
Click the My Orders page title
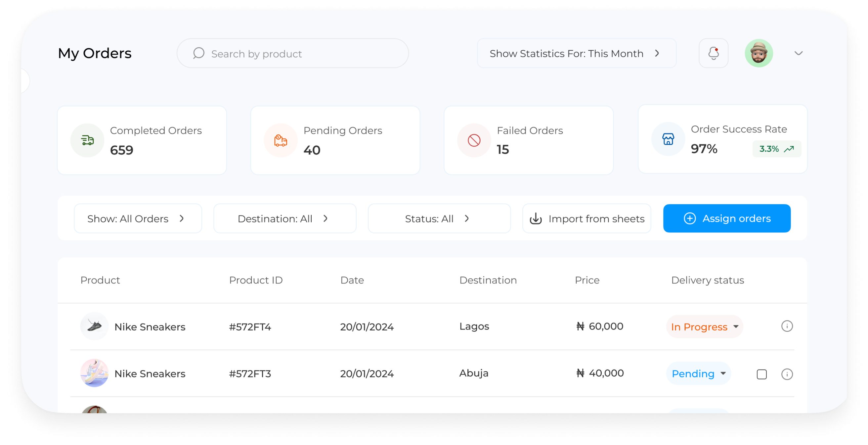pyautogui.click(x=95, y=53)
